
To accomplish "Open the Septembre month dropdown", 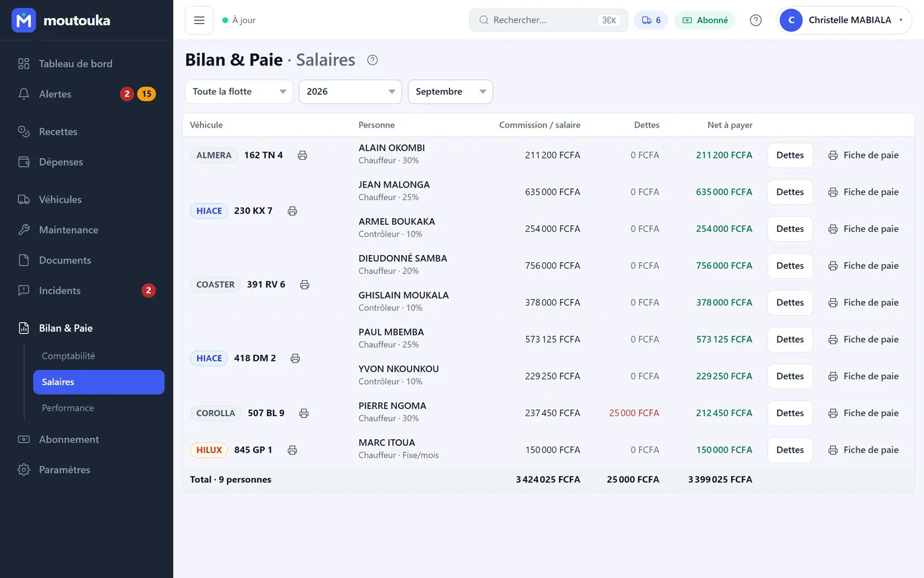I will pos(450,92).
